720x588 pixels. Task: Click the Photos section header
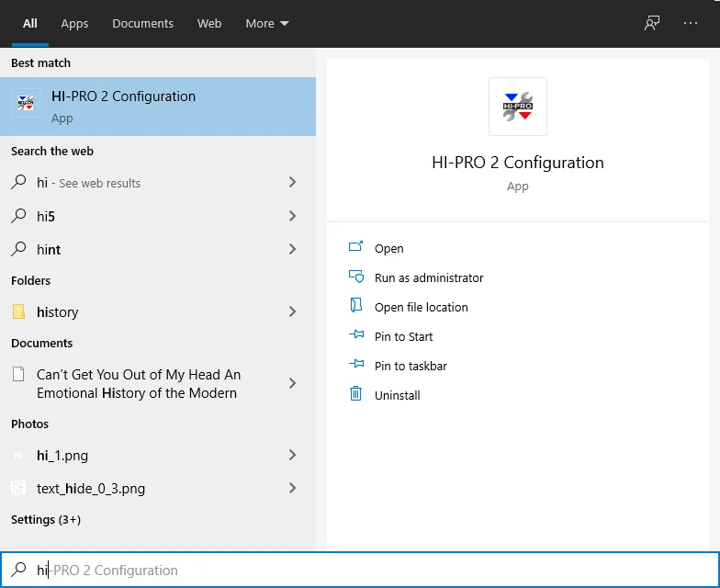pos(29,424)
